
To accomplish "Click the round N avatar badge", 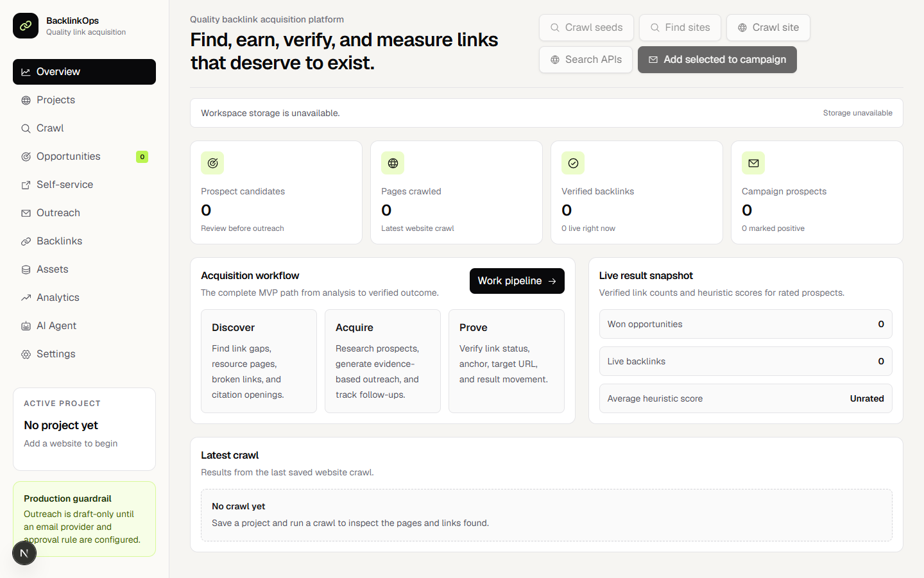I will pos(24,553).
